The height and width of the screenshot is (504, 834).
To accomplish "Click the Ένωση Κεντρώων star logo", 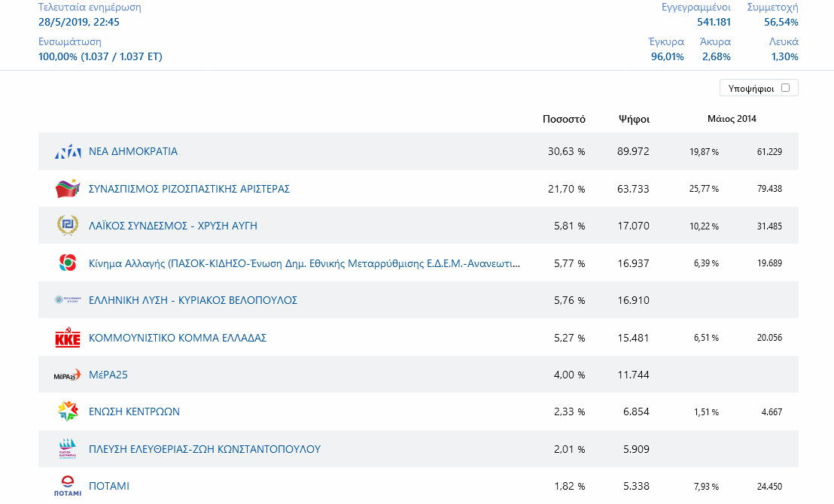I will click(68, 411).
